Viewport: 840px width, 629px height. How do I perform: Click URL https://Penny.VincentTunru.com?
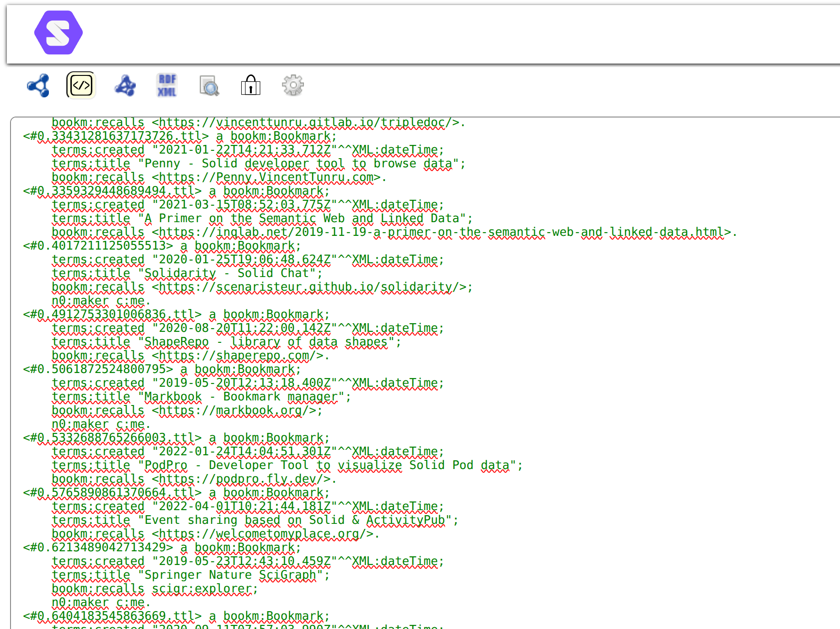266,177
